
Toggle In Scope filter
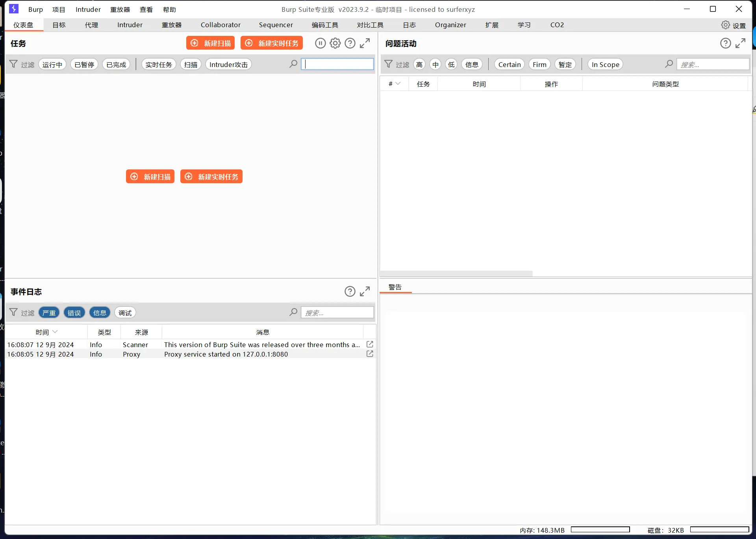pyautogui.click(x=606, y=65)
